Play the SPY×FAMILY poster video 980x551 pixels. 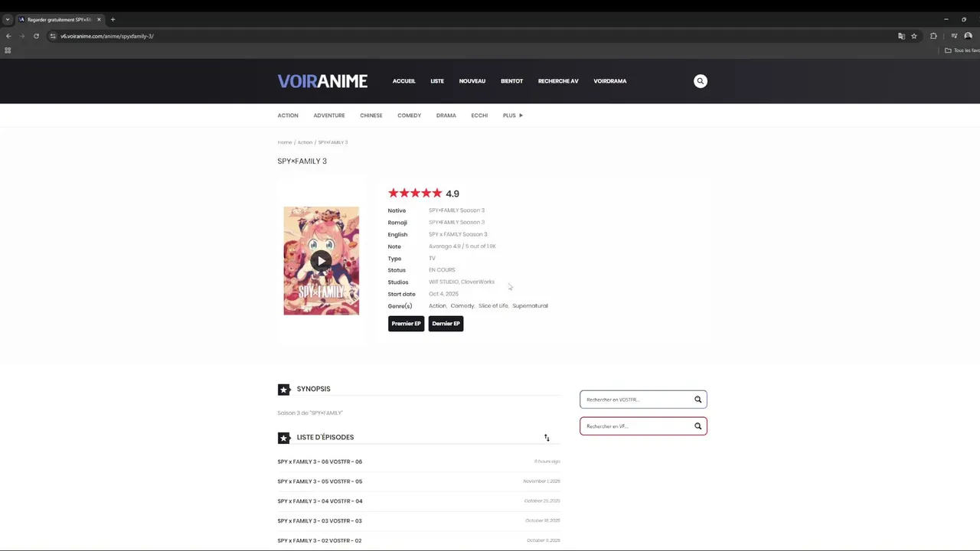(321, 260)
